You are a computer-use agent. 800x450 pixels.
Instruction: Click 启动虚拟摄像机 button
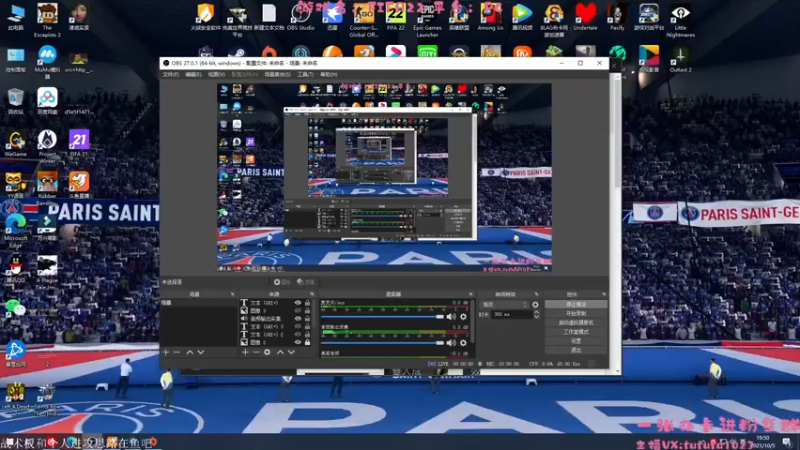576,322
